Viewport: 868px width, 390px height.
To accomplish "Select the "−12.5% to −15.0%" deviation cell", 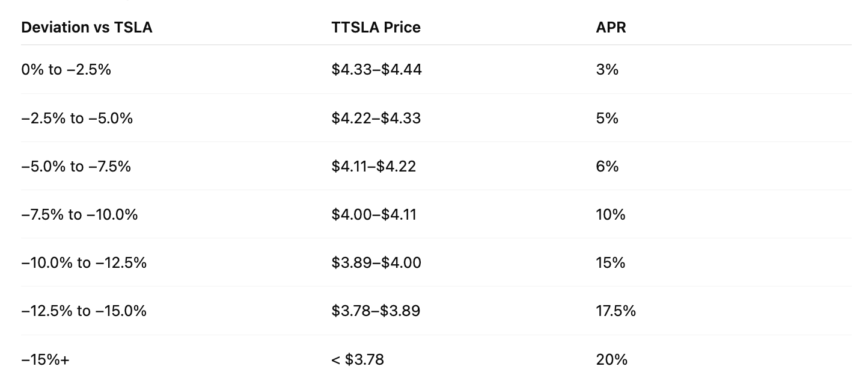I will click(84, 311).
